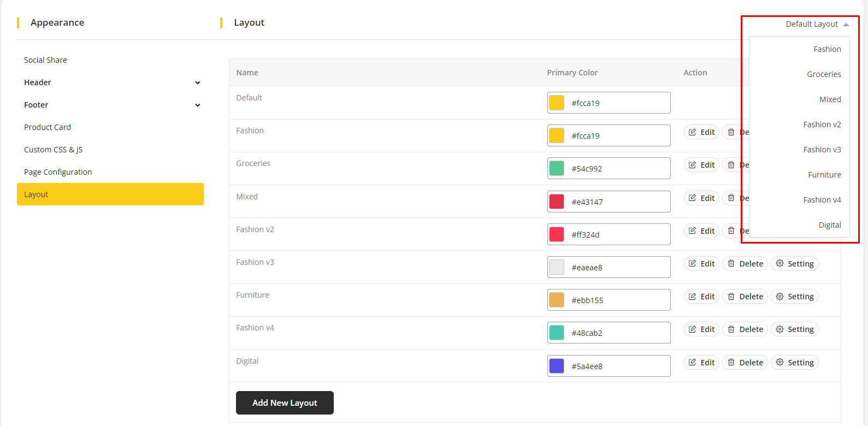Screen dimensions: 868x426
Task: Click the Groceries color hex input field
Action: 617,169
